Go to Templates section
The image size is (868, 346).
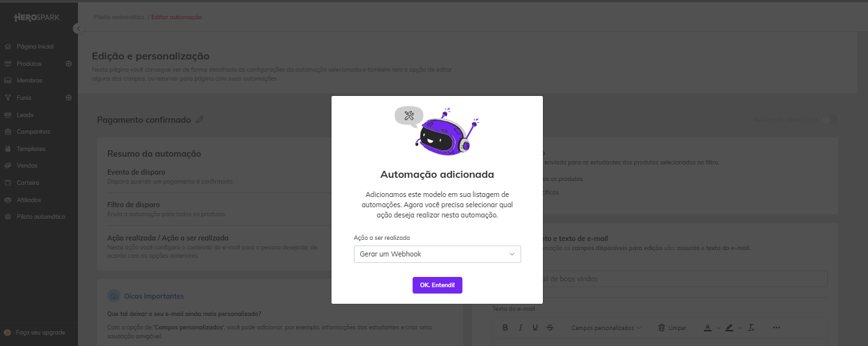pyautogui.click(x=31, y=149)
